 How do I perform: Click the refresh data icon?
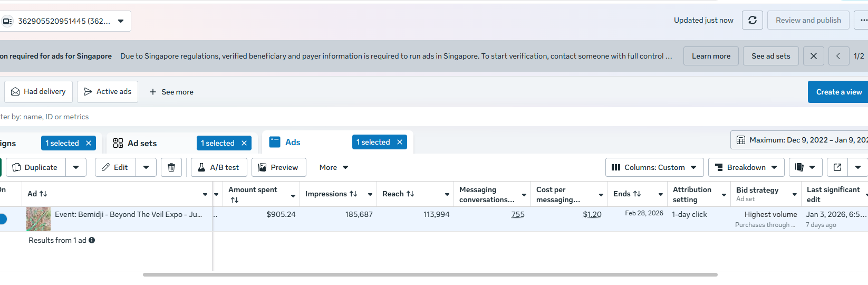point(752,20)
